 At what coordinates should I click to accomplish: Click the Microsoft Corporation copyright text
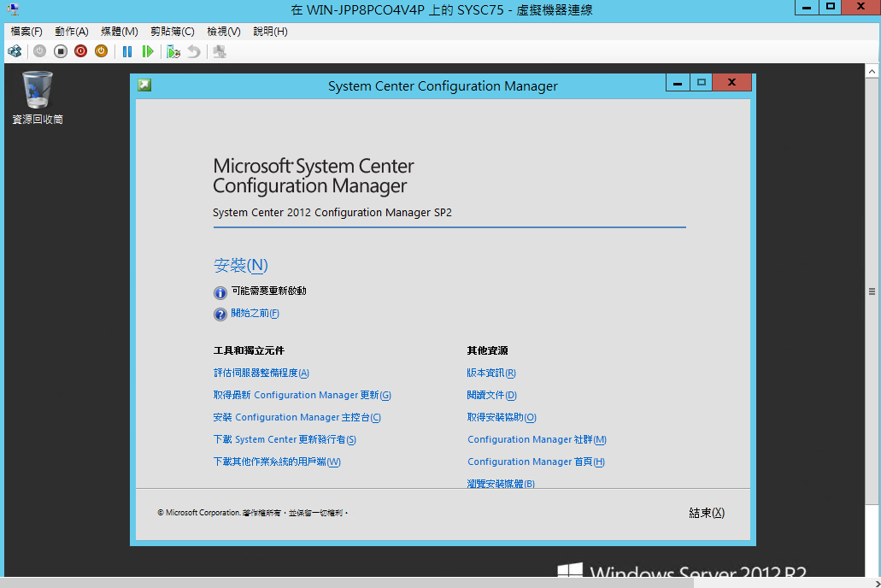pyautogui.click(x=253, y=513)
